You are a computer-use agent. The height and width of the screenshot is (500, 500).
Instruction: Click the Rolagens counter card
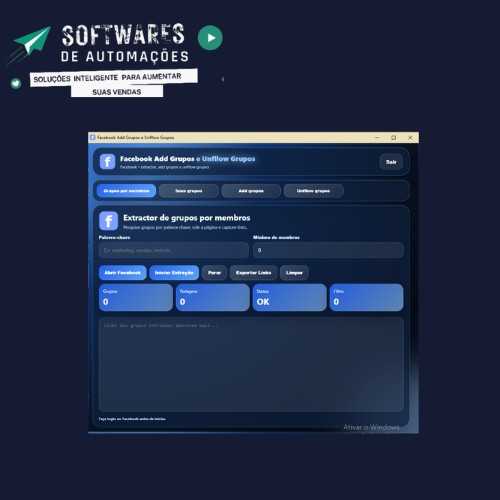(213, 297)
